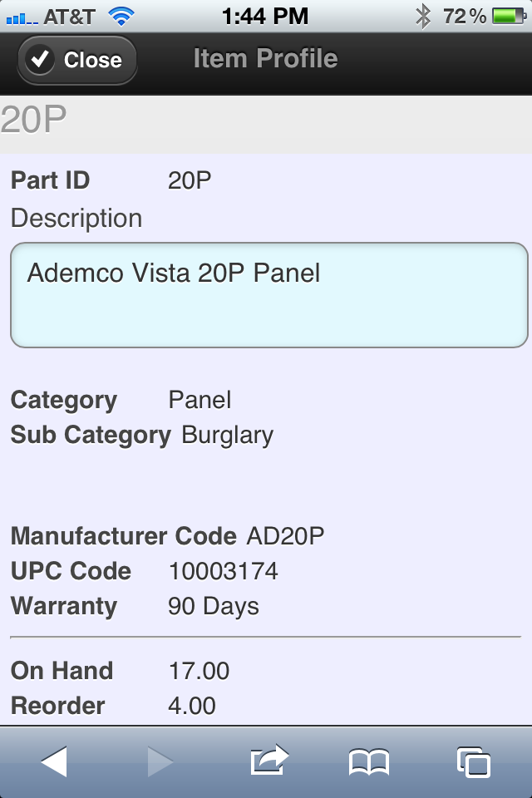
Task: Tap the Panel category value
Action: [x=199, y=400]
